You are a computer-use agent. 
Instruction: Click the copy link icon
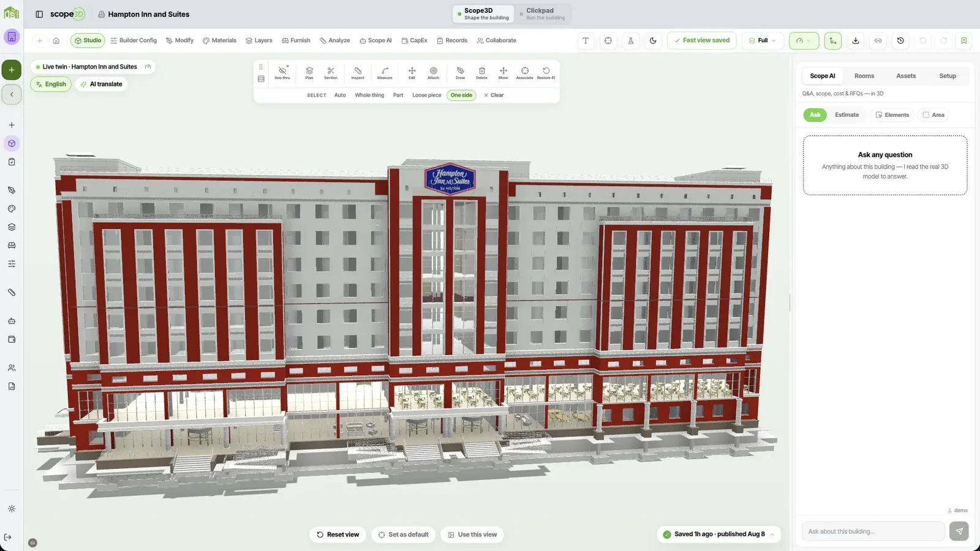point(878,40)
